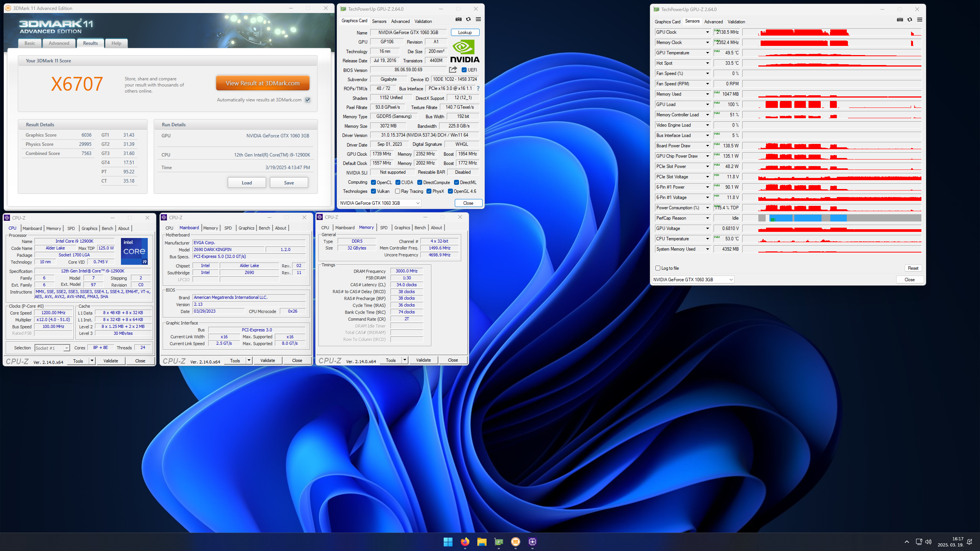Toggle the Vulkan checkbox
The width and height of the screenshot is (980, 551).
373,191
